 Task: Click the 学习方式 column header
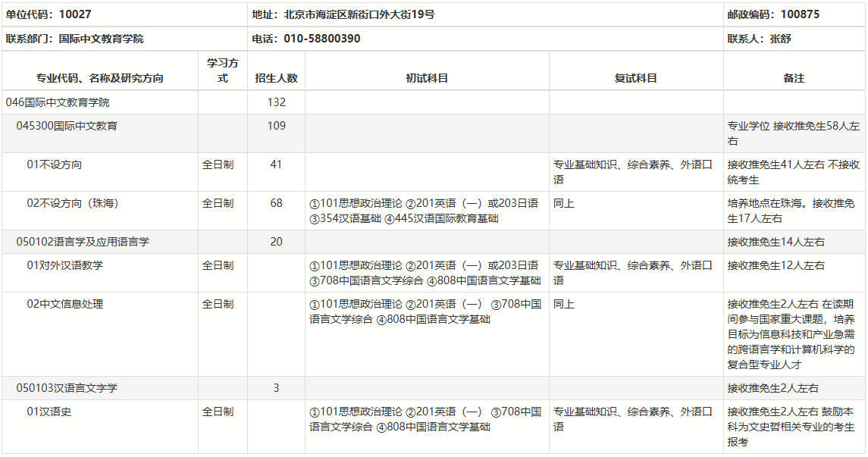[223, 70]
